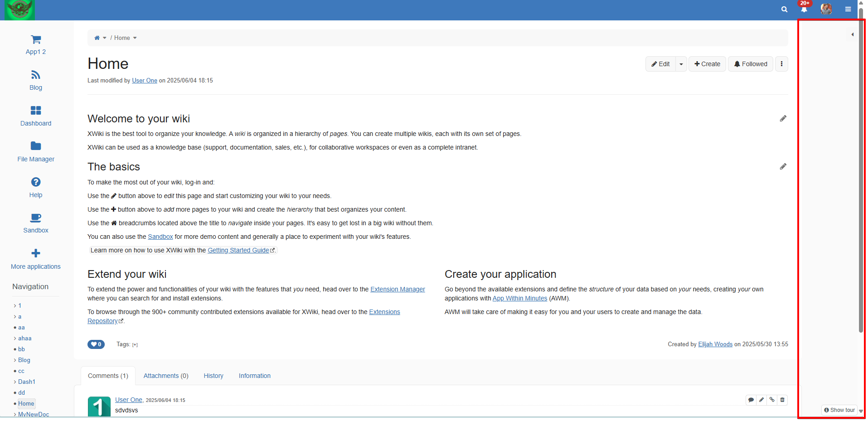The image size is (868, 421).
Task: Open the File Manager folder icon
Action: (x=36, y=146)
